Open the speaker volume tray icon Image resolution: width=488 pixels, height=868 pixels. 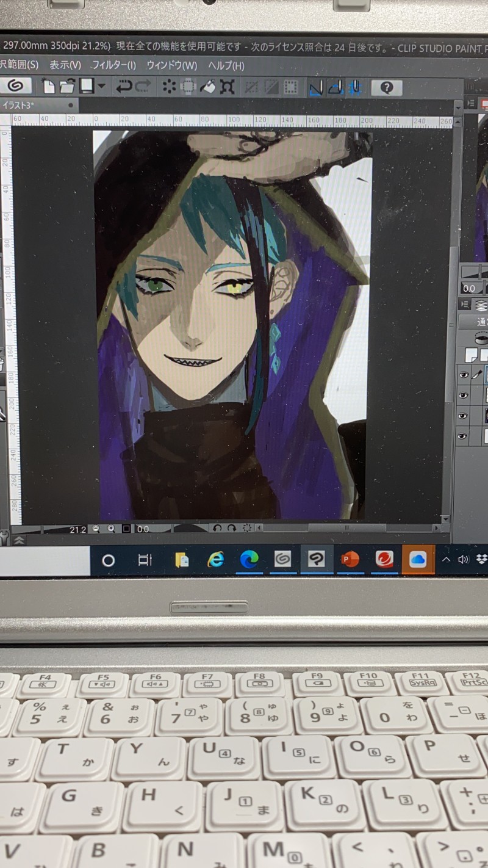pos(463,560)
